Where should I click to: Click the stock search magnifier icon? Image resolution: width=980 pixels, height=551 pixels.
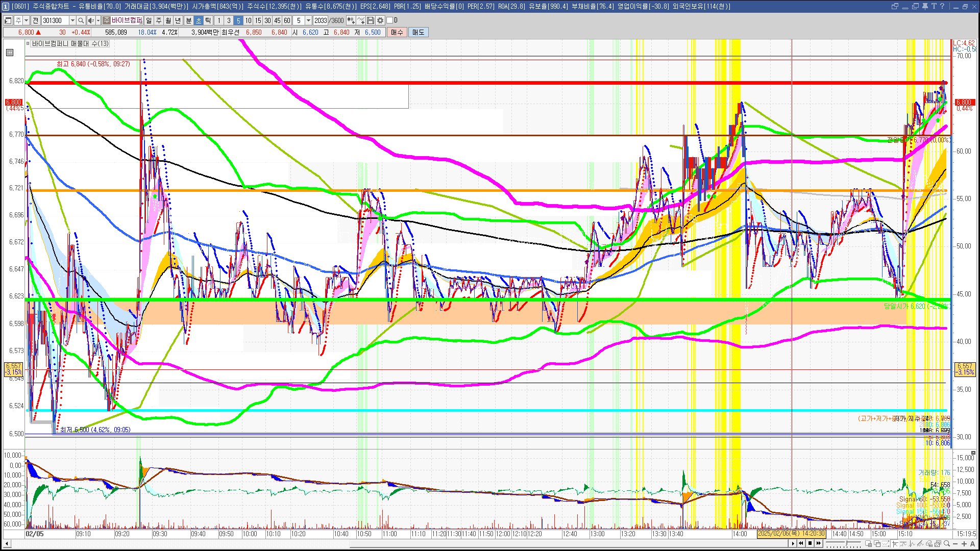81,20
